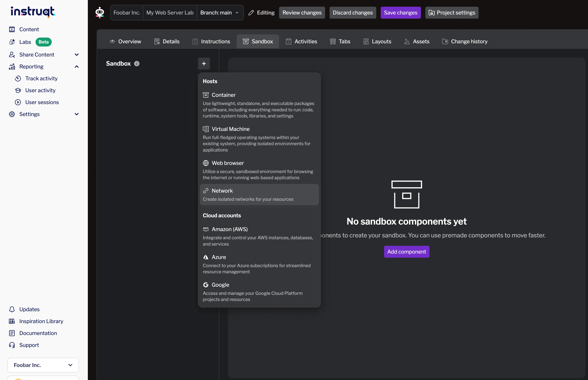
Task: Click the plus icon to add a component
Action: 204,64
